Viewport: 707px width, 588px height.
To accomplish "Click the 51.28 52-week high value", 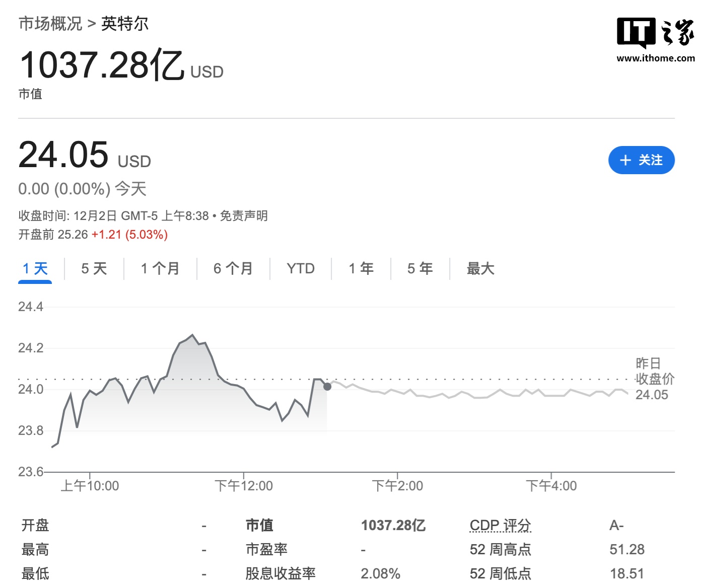I will (x=627, y=550).
